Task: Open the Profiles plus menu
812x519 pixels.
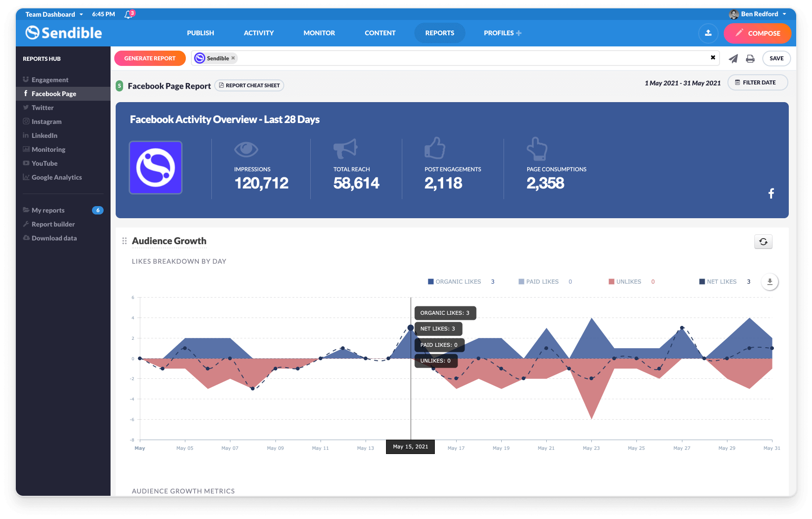Action: click(518, 33)
